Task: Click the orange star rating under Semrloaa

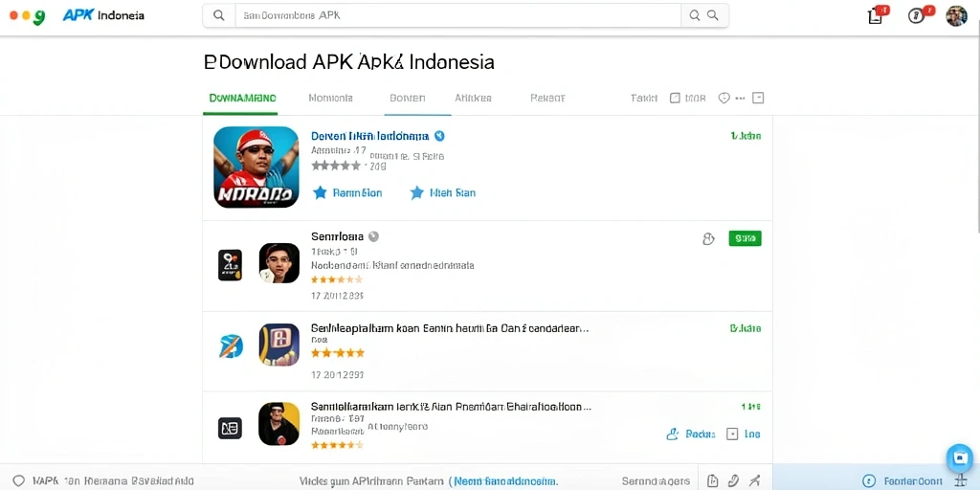Action: click(x=336, y=279)
